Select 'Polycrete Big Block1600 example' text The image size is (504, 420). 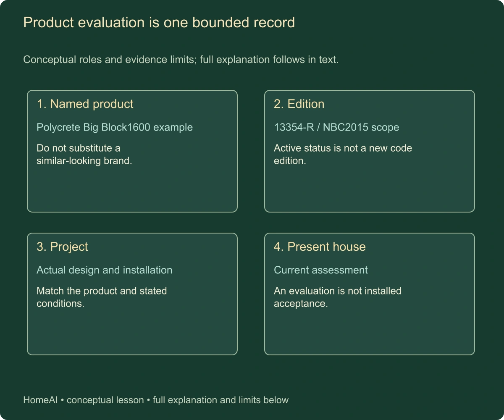pyautogui.click(x=115, y=127)
